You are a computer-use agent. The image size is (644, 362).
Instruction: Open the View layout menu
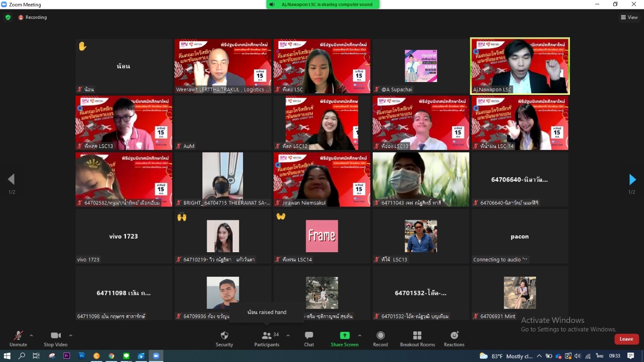tap(629, 17)
